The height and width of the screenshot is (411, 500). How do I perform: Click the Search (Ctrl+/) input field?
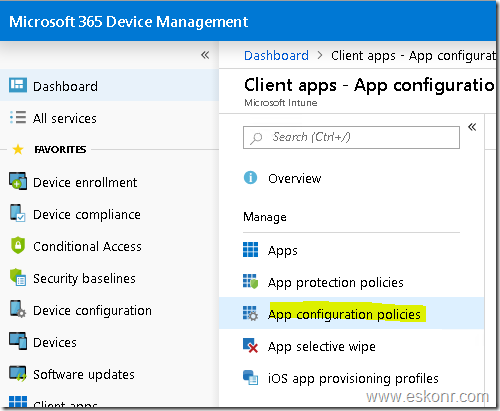351,137
